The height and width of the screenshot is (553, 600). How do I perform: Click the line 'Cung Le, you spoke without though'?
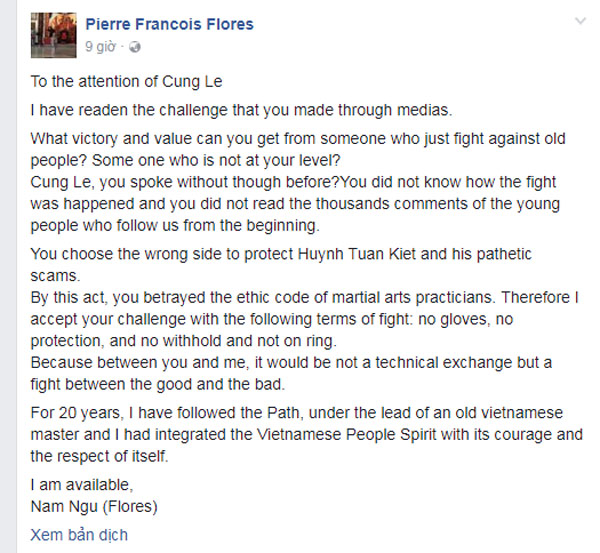click(x=293, y=182)
